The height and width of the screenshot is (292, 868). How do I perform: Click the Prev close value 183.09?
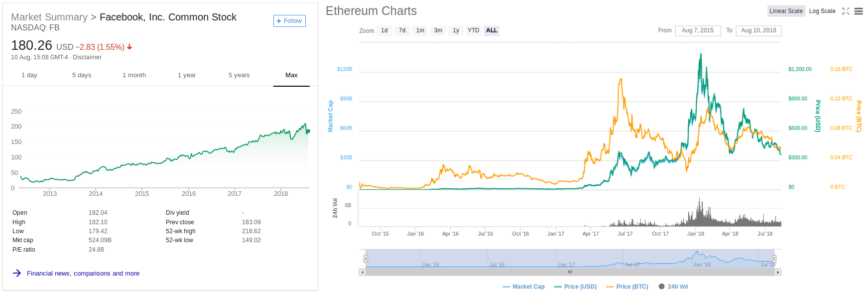pos(251,222)
